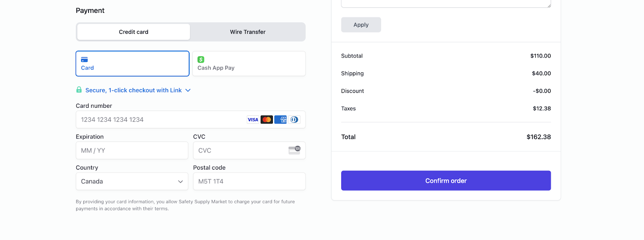Click the Postal code field showing M5T 1T4
Image resolution: width=644 pixels, height=240 pixels.
pyautogui.click(x=249, y=181)
